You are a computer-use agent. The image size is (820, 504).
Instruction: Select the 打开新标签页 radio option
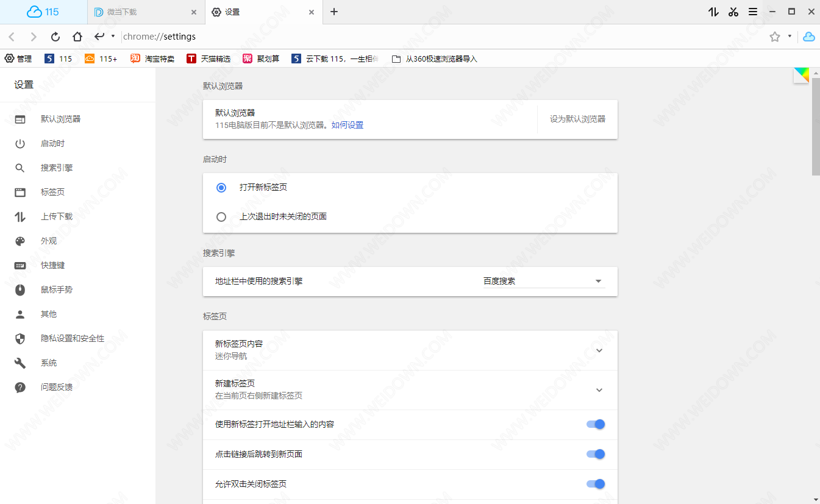221,187
